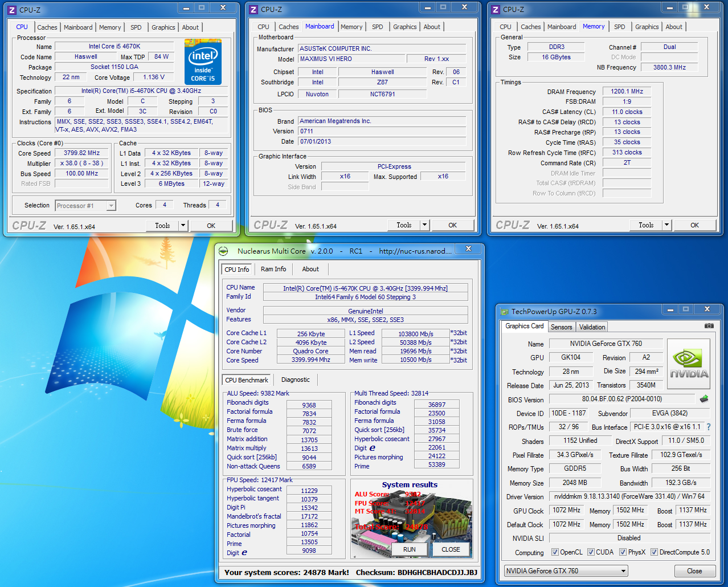The width and height of the screenshot is (728, 587).
Task: Switch to the Ram Info tab in Nuclearus
Action: 273,269
